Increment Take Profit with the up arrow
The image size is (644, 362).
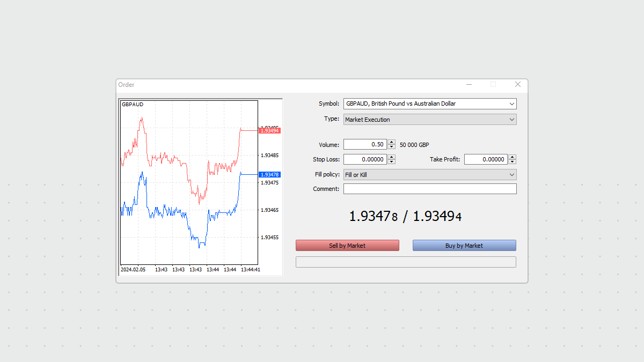(513, 157)
